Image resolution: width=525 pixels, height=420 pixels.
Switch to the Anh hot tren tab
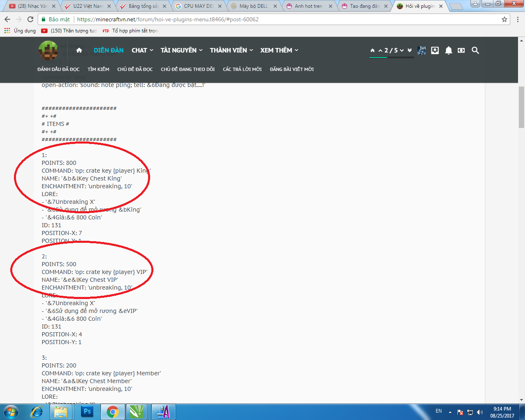[x=310, y=6]
